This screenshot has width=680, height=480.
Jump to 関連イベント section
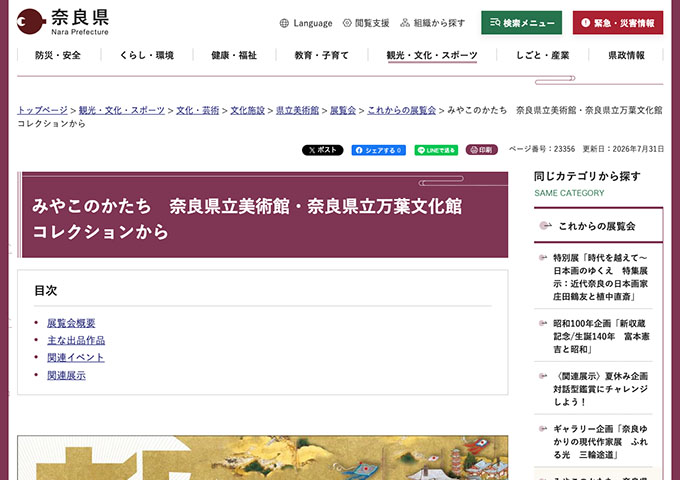point(75,358)
